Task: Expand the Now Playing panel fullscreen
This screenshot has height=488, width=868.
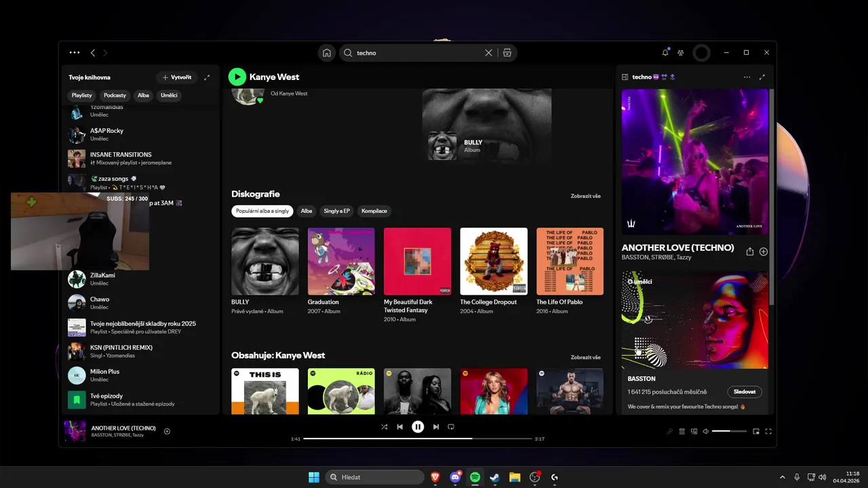Action: click(x=762, y=77)
